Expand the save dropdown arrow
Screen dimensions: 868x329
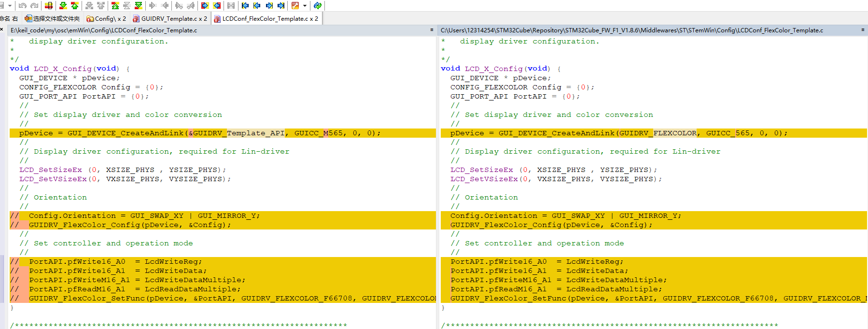click(x=10, y=5)
